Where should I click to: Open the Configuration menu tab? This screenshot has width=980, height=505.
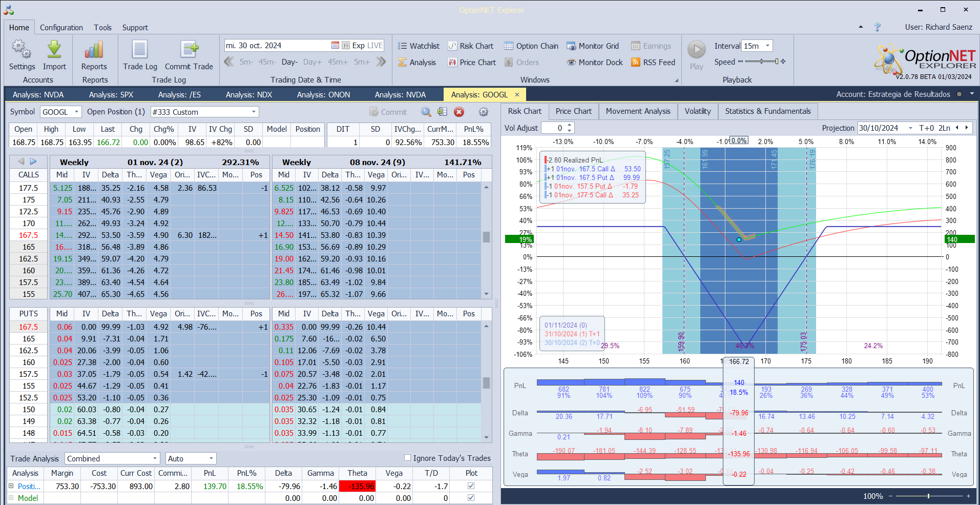tap(61, 28)
